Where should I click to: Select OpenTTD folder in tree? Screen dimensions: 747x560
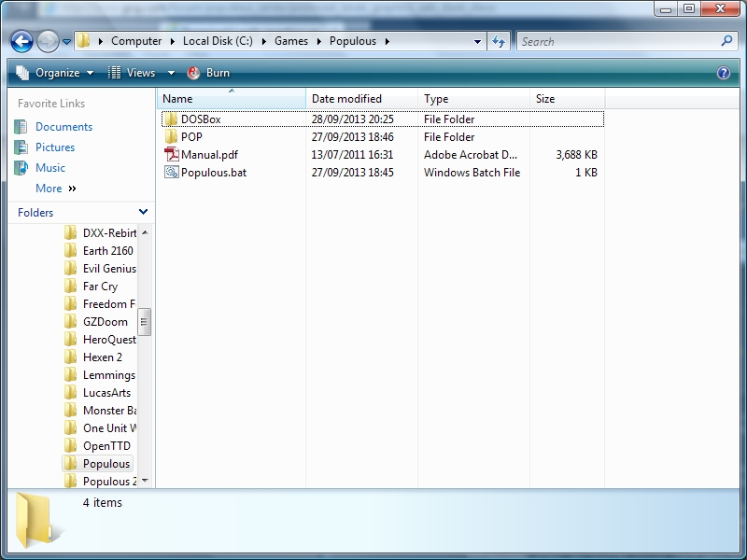coord(98,446)
